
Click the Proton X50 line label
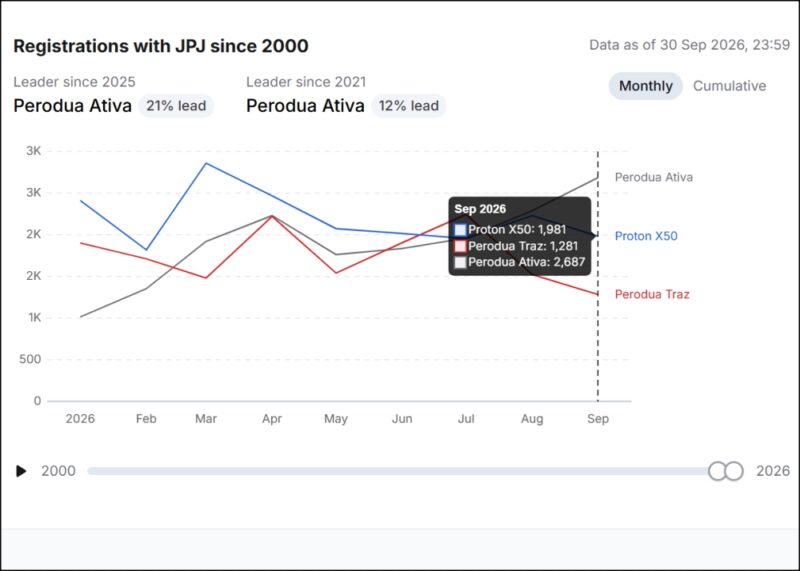pos(646,236)
